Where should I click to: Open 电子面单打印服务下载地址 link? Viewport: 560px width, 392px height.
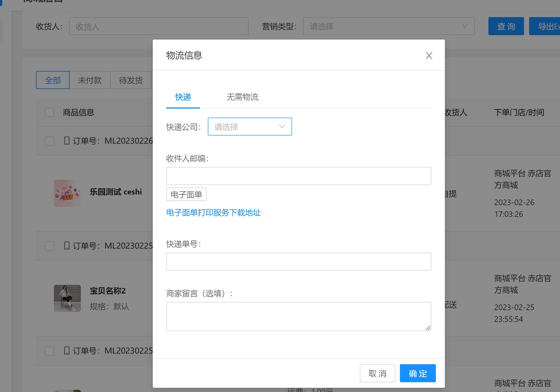coord(213,213)
